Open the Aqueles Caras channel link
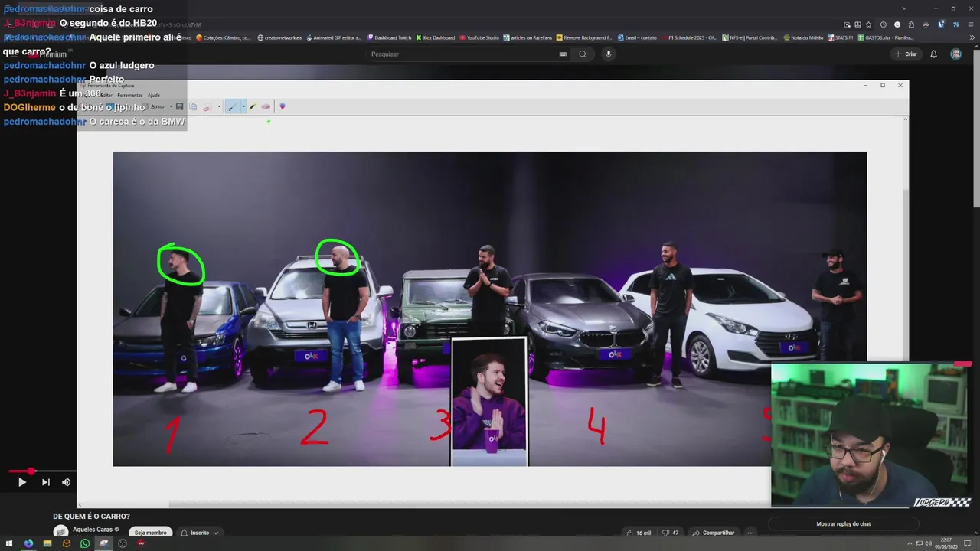 click(x=93, y=530)
